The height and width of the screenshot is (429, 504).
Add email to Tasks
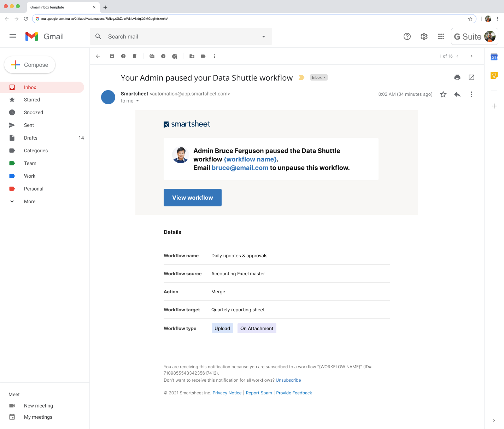[175, 56]
